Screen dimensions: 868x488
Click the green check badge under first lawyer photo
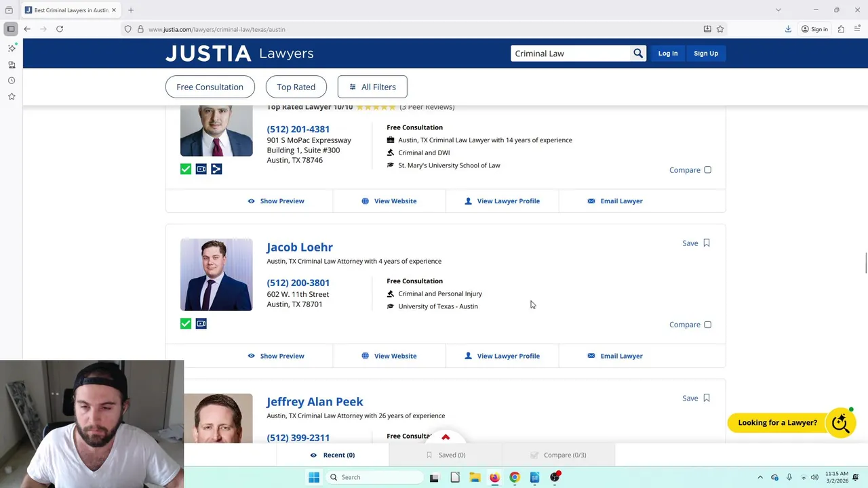(x=186, y=169)
